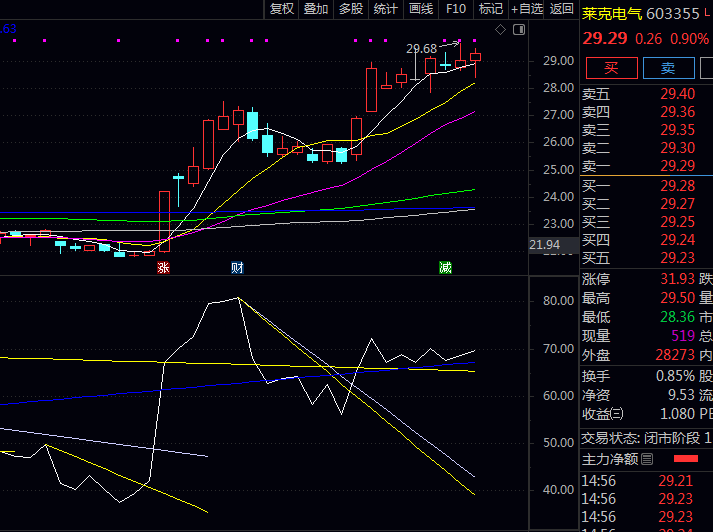Click the red 主力净额 indicator bar
The image size is (713, 532).
coord(686,460)
